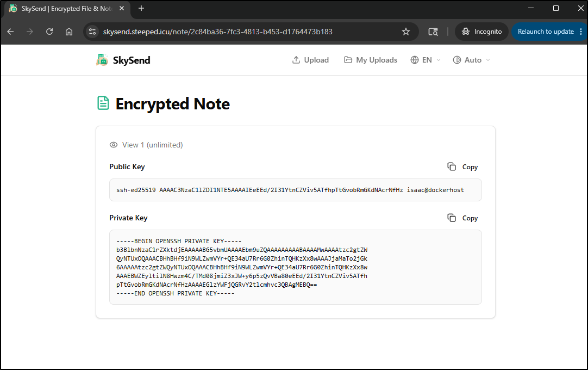Reload the page

click(49, 32)
